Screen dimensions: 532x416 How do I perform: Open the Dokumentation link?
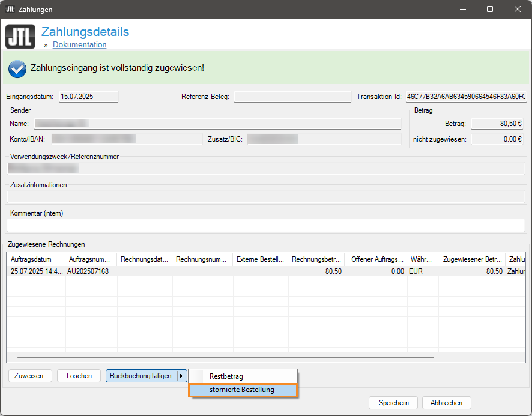(x=79, y=45)
